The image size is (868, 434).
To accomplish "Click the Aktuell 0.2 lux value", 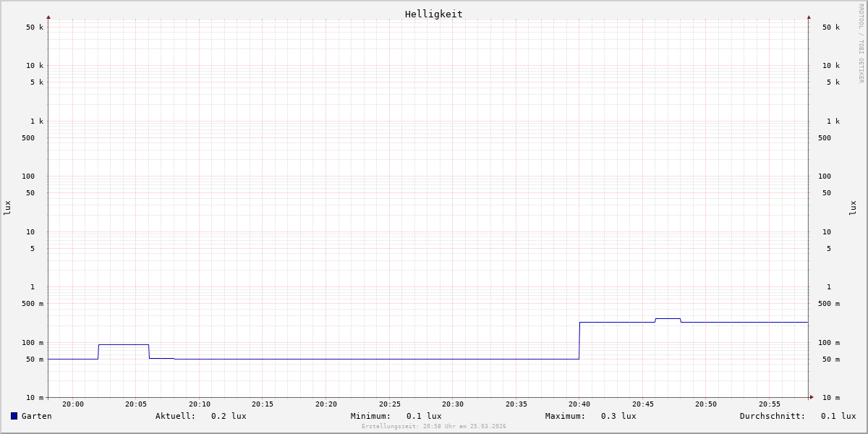I will [229, 416].
